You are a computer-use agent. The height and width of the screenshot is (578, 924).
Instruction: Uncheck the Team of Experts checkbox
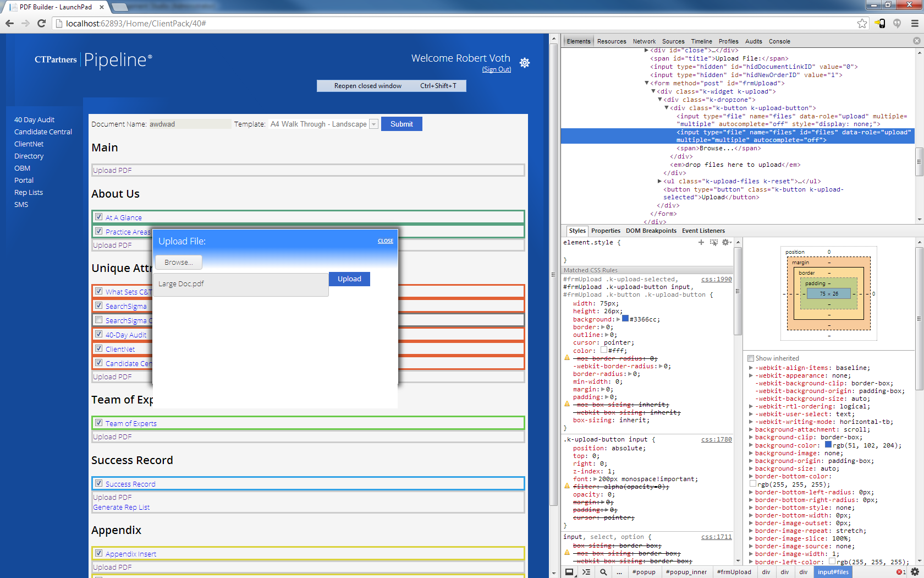tap(99, 423)
